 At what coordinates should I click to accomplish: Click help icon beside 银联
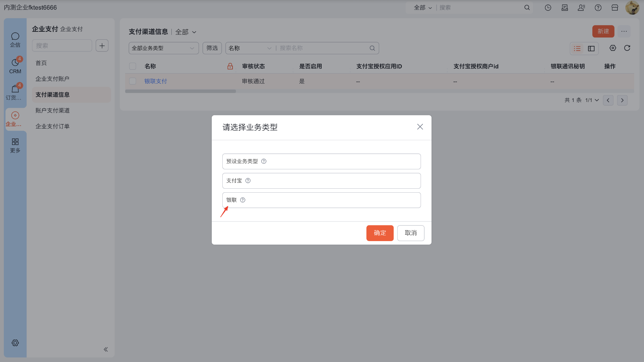click(243, 200)
